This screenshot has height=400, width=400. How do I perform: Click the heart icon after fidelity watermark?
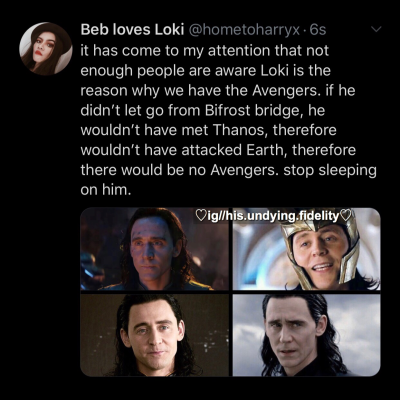(345, 215)
